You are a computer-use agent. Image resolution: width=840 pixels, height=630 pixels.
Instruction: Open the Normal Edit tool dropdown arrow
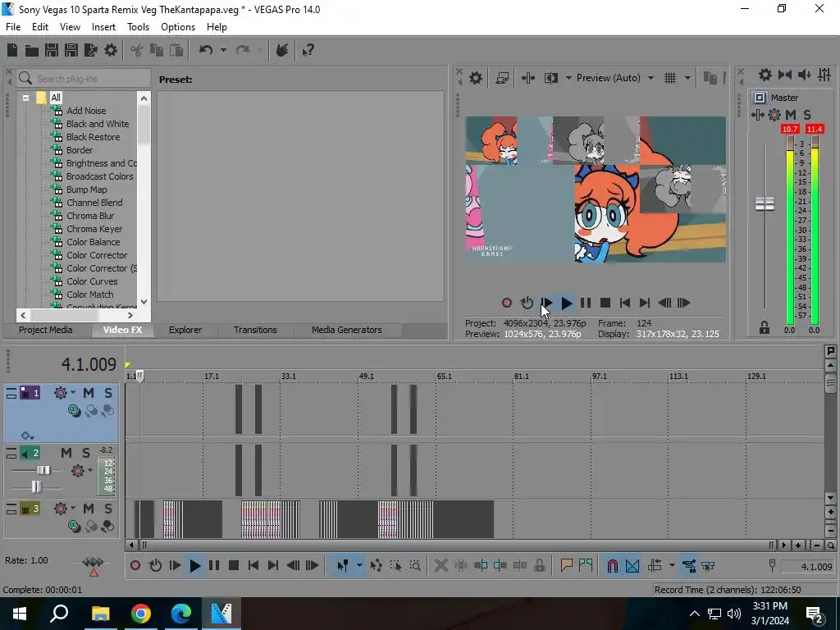359,566
